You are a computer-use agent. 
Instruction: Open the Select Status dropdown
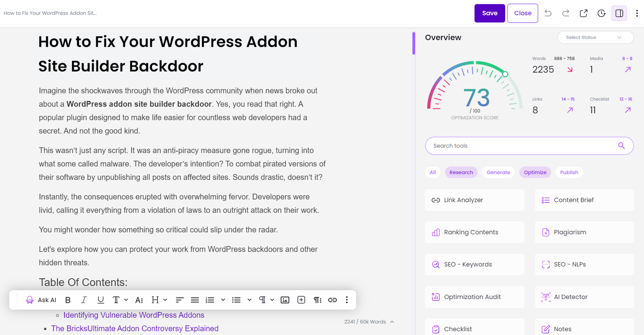click(595, 37)
